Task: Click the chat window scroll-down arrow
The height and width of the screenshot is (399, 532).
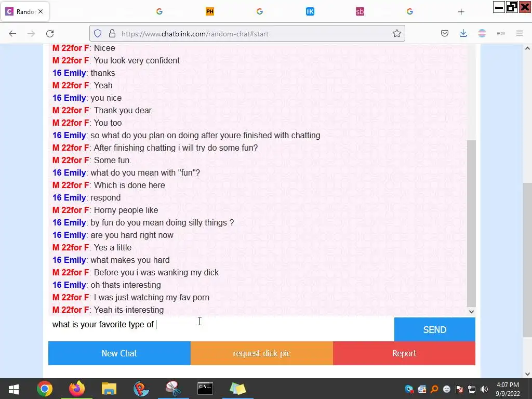Action: click(471, 312)
